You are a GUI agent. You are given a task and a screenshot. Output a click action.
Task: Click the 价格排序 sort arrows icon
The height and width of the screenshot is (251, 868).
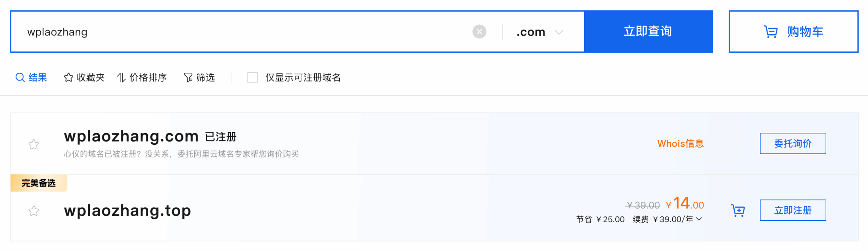121,78
